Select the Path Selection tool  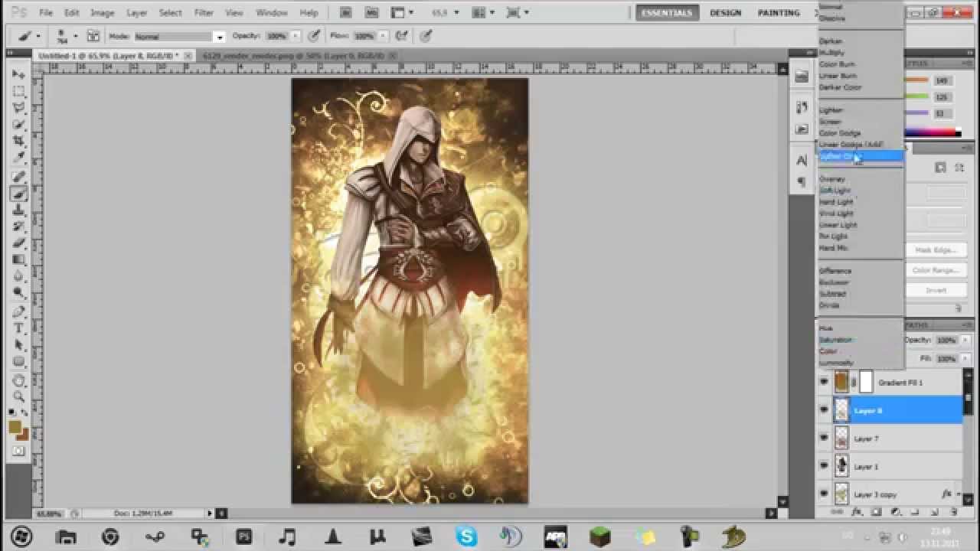tap(19, 346)
